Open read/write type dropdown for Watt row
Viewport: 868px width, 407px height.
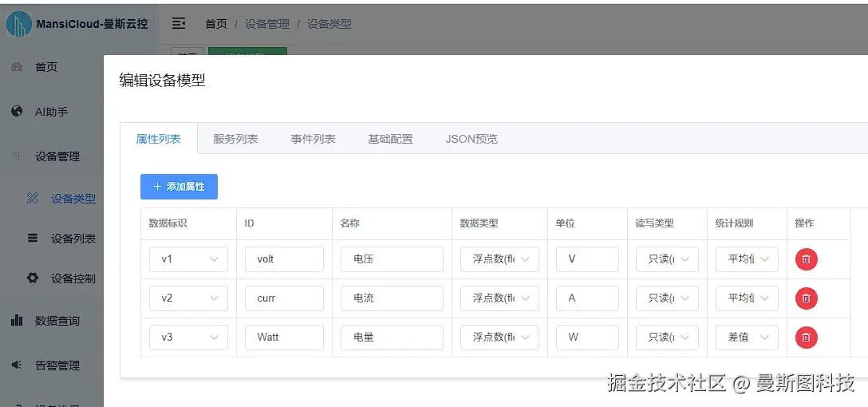(x=667, y=338)
